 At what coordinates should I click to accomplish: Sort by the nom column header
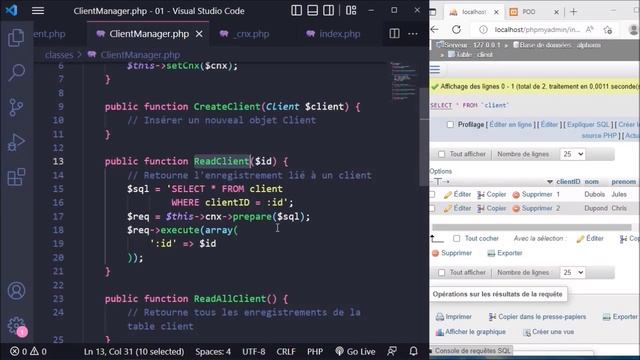point(591,182)
